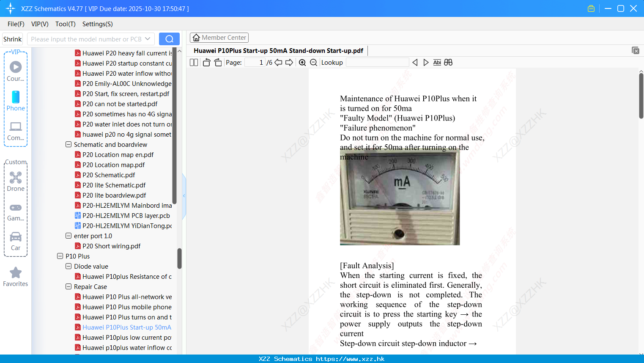Open Tool menu
Screen dimensions: 644x363
pos(65,24)
